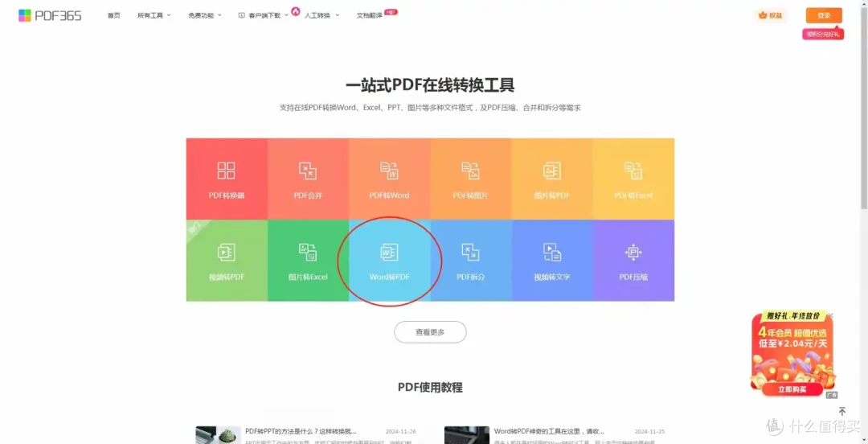The width and height of the screenshot is (868, 444).
Task: Open the PDF压缩 compress tool
Action: point(634,261)
